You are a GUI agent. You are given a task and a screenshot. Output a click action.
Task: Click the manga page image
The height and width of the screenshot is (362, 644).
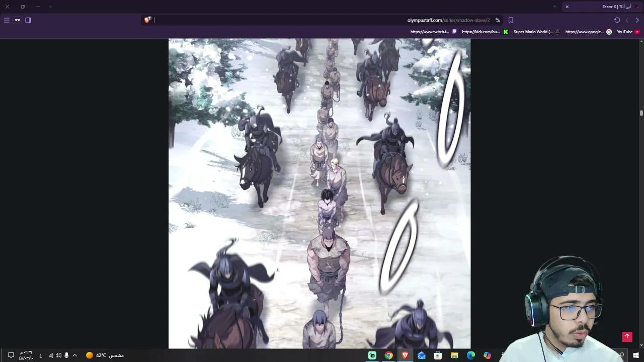coord(319,194)
